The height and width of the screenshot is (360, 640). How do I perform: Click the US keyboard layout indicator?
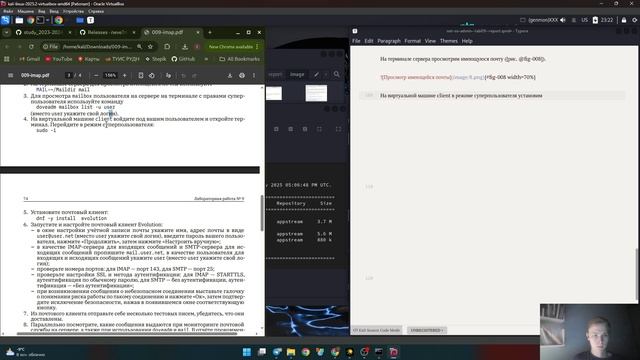point(584,20)
